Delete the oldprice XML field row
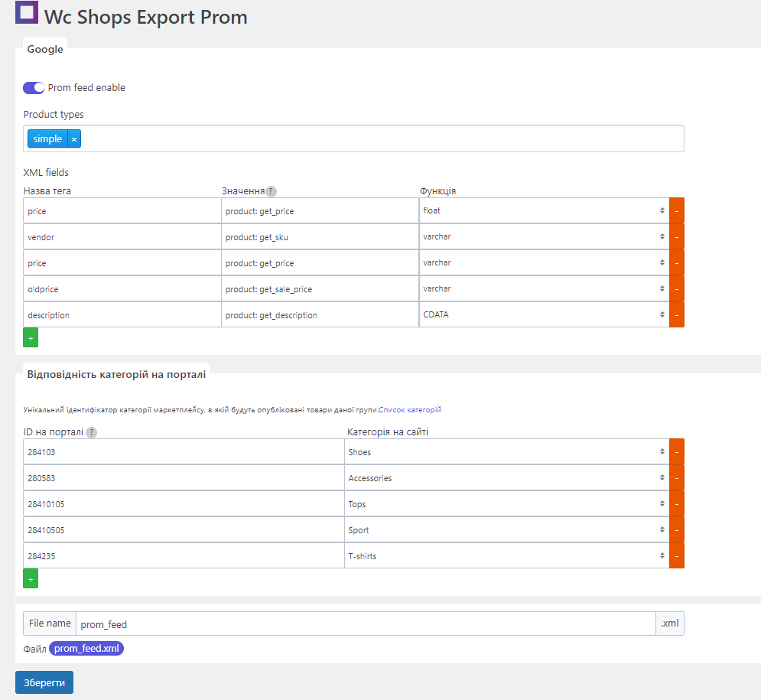Viewport: 761px width, 700px height. coord(677,289)
